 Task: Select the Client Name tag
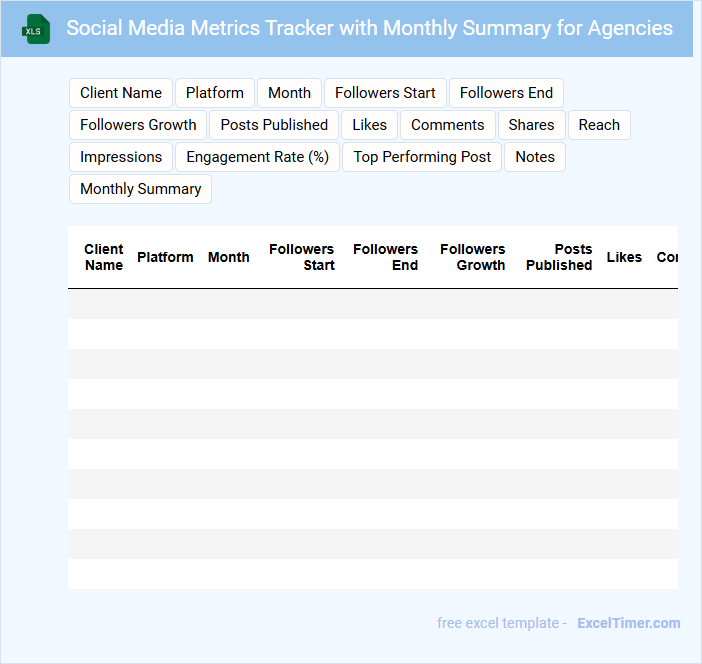[x=121, y=93]
